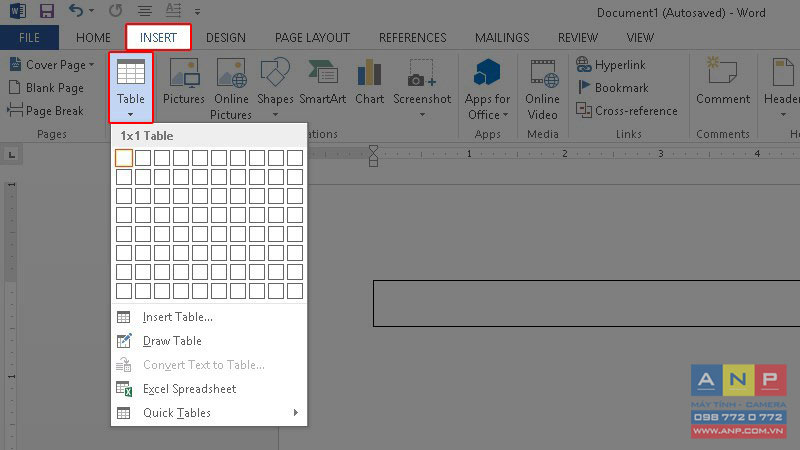Insert a Blank Page

[46, 88]
